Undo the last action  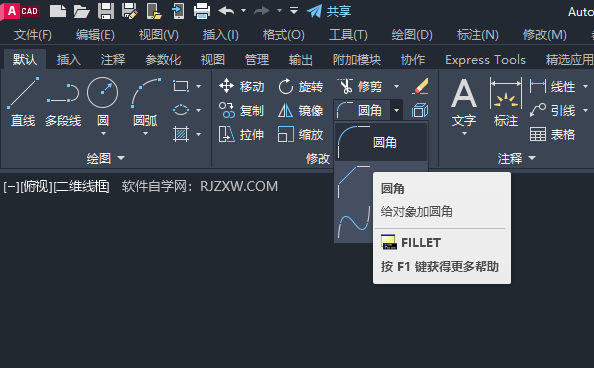point(227,11)
